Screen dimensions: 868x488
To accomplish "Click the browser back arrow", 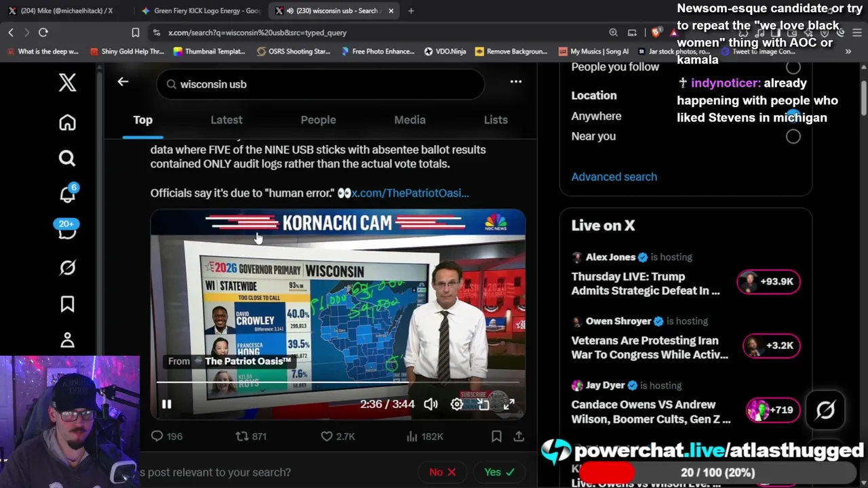I will (x=11, y=33).
